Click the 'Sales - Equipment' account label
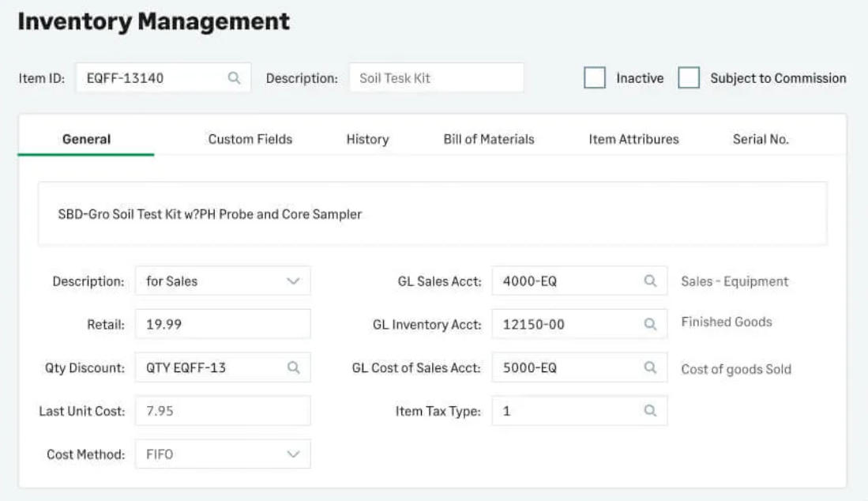Image resolution: width=868 pixels, height=501 pixels. pos(735,281)
